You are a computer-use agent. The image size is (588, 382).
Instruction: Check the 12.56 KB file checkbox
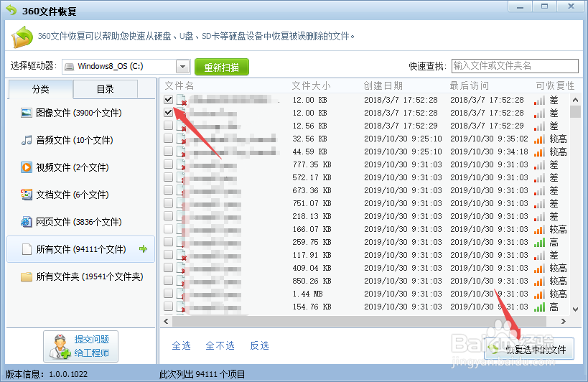pos(169,125)
